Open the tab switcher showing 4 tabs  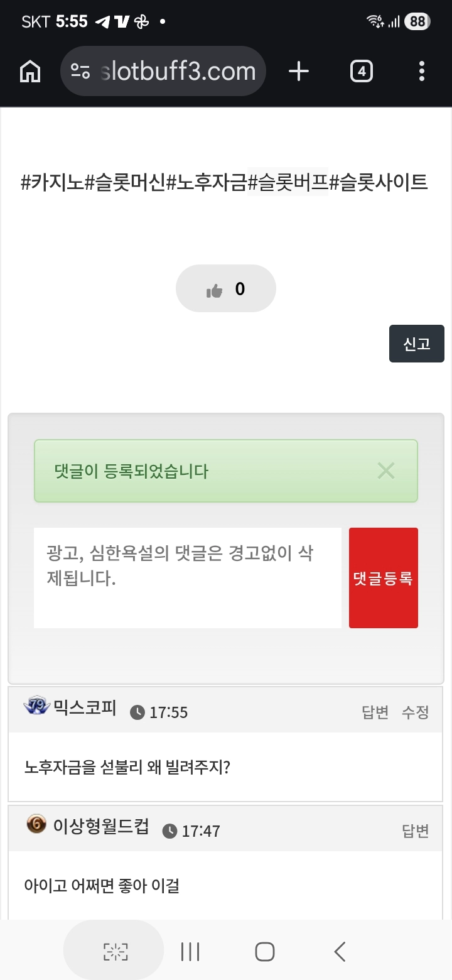[361, 72]
